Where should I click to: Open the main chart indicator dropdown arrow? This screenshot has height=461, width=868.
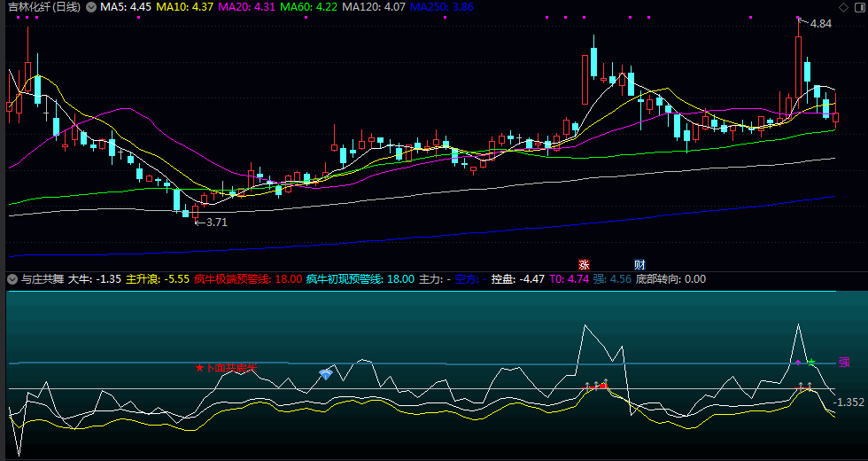pyautogui.click(x=90, y=7)
